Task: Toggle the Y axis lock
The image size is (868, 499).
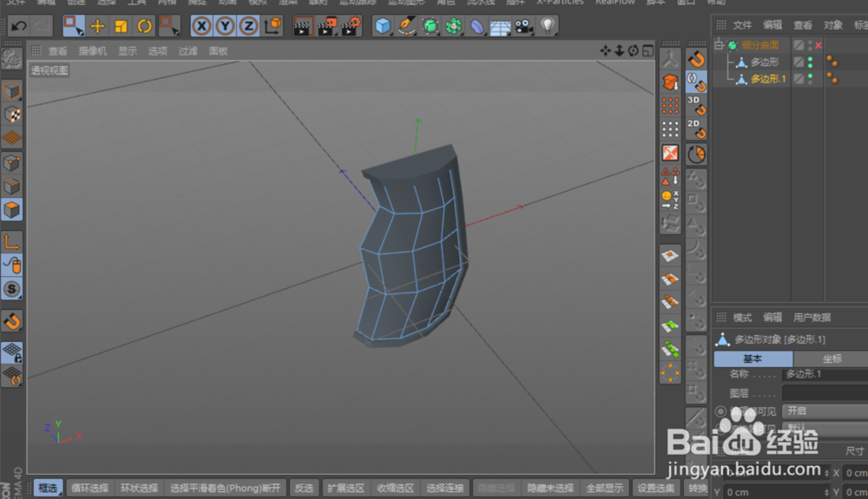Action: point(225,26)
